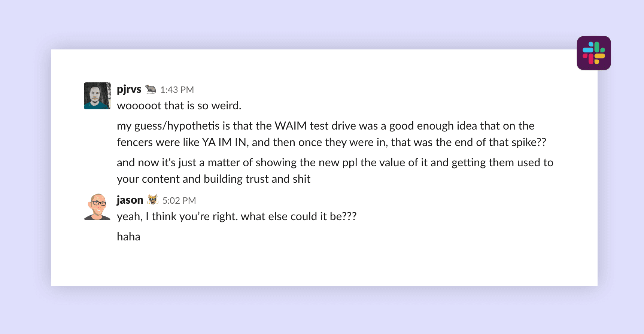
Task: Open the 5:02 PM timestamp link
Action: [179, 200]
